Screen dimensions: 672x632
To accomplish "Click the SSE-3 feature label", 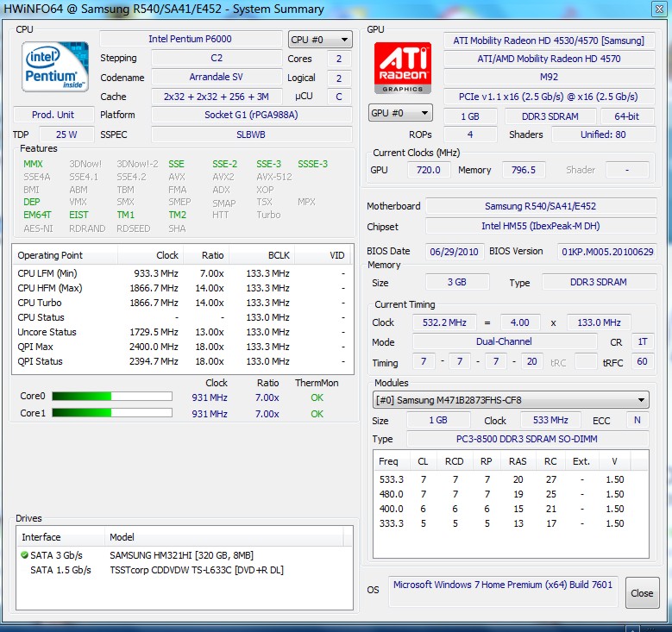I will coord(269,164).
